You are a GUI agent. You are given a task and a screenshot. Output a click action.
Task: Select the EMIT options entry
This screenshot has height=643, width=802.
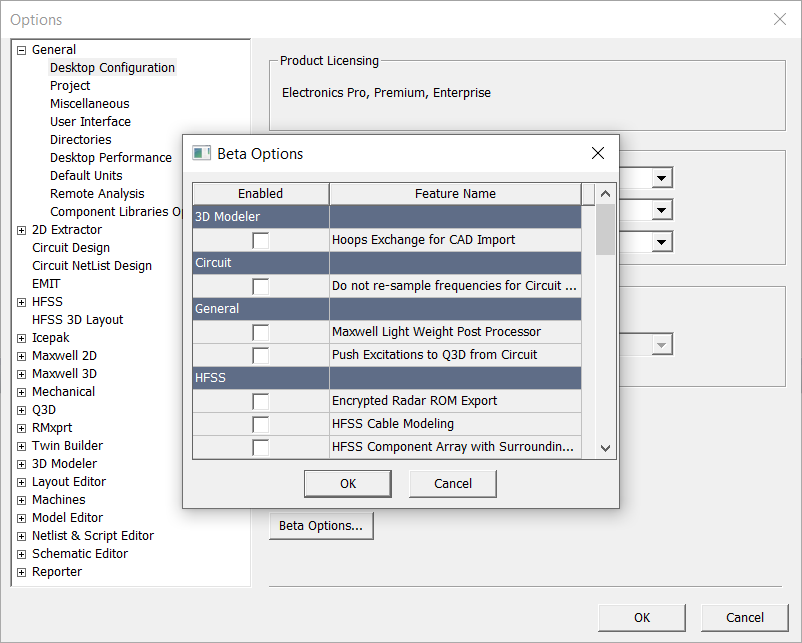47,283
